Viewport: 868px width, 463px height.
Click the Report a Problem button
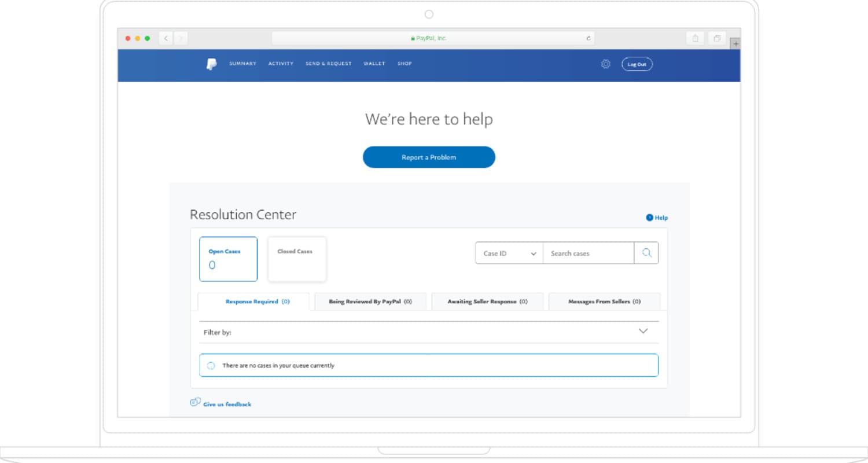point(429,157)
